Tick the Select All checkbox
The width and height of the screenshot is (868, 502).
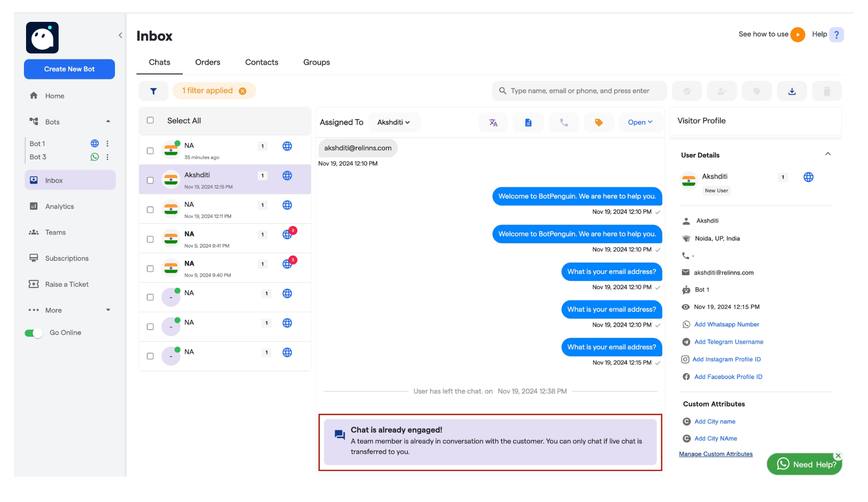(x=150, y=120)
